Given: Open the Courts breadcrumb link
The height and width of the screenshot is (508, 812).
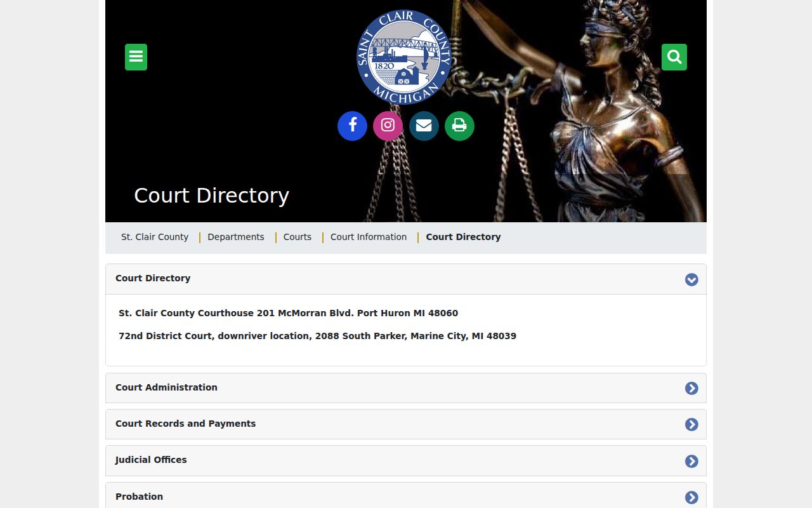Looking at the screenshot, I should 298,237.
